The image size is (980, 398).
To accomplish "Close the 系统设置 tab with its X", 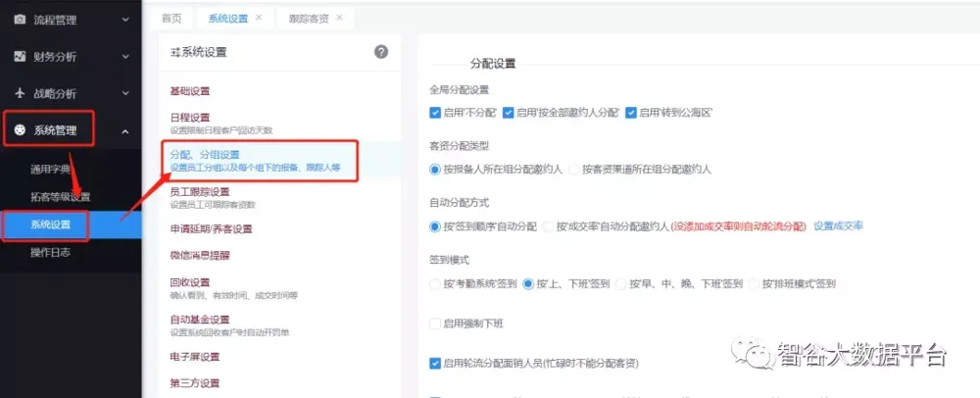I will point(259,18).
